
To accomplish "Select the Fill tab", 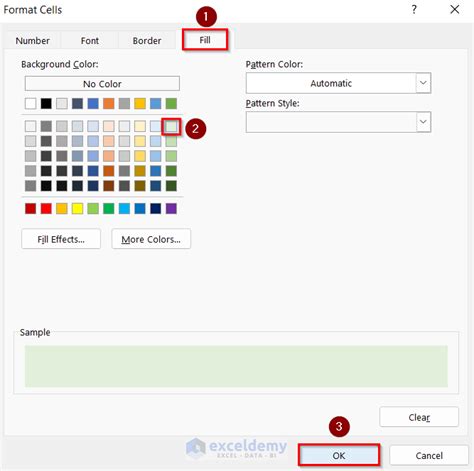I will [205, 40].
